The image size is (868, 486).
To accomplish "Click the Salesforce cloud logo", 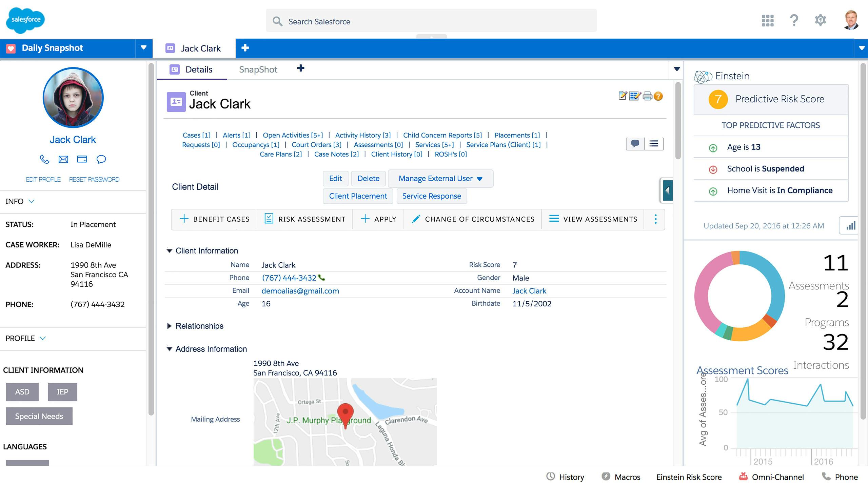I will [x=25, y=20].
